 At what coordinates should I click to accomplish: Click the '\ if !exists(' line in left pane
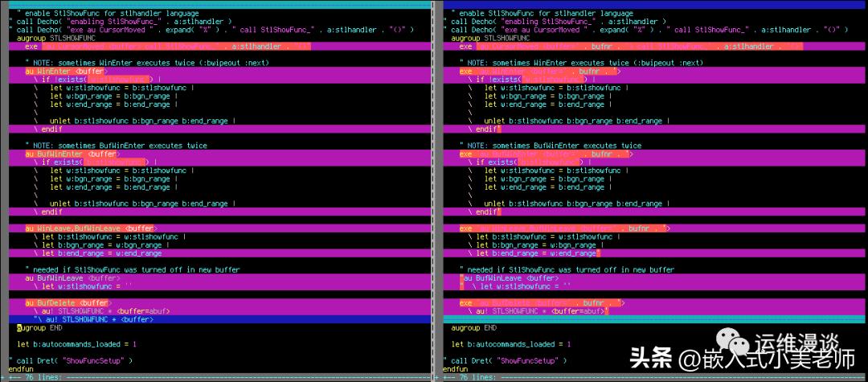[x=219, y=80]
